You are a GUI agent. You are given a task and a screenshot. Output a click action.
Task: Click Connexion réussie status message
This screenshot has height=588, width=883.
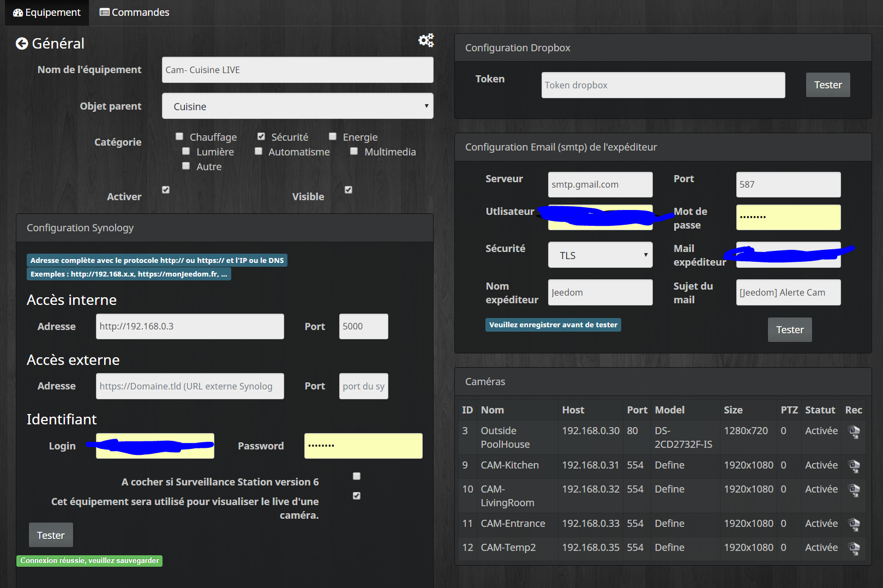pyautogui.click(x=89, y=561)
